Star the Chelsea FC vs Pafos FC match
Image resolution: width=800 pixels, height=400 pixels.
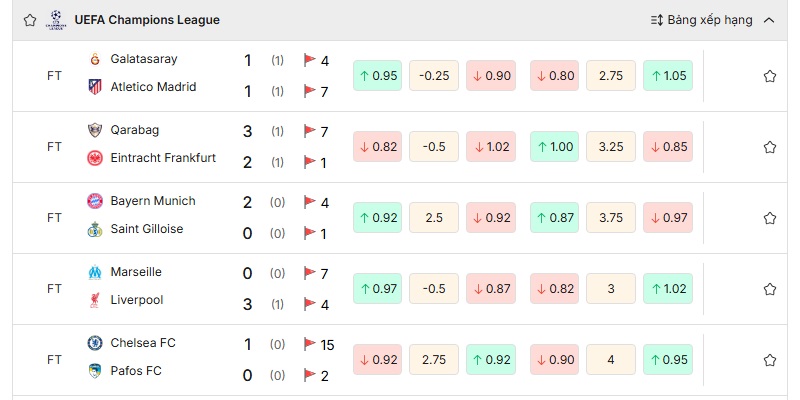770,359
